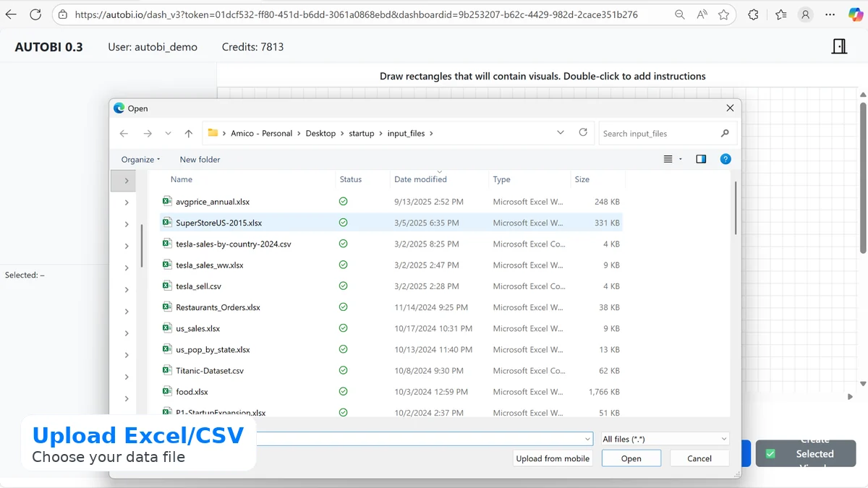Click Upload from mobile button
Image resolution: width=868 pixels, height=488 pixels.
[553, 458]
